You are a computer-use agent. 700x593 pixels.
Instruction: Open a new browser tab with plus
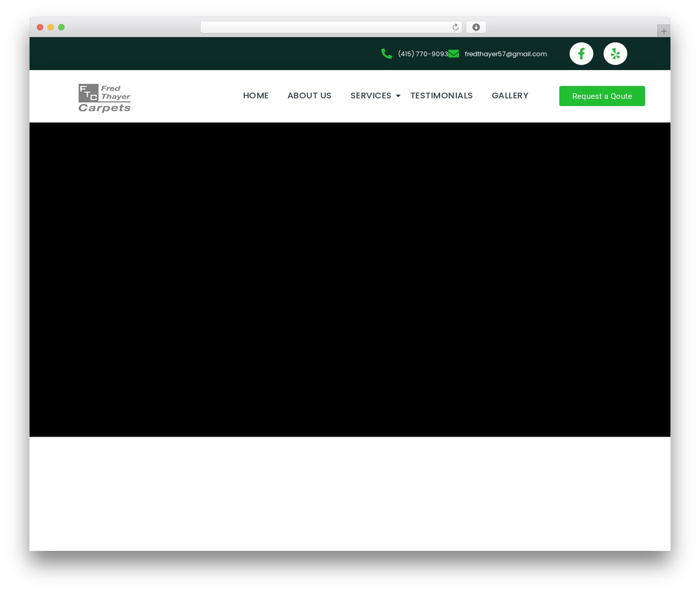[663, 31]
